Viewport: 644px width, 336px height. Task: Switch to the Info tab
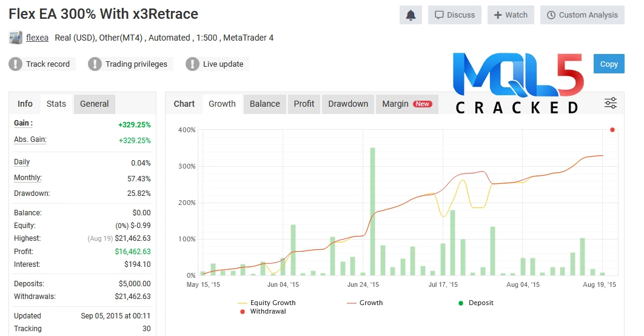click(x=25, y=104)
